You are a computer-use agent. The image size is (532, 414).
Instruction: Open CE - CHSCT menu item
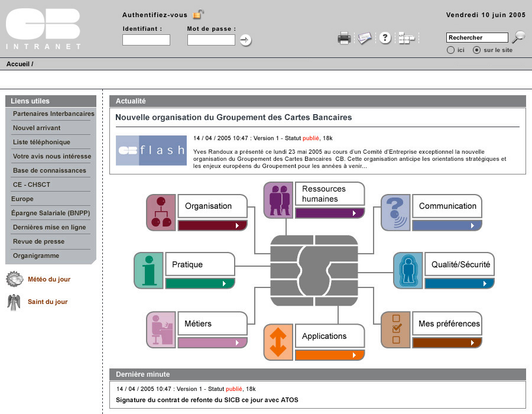point(31,185)
